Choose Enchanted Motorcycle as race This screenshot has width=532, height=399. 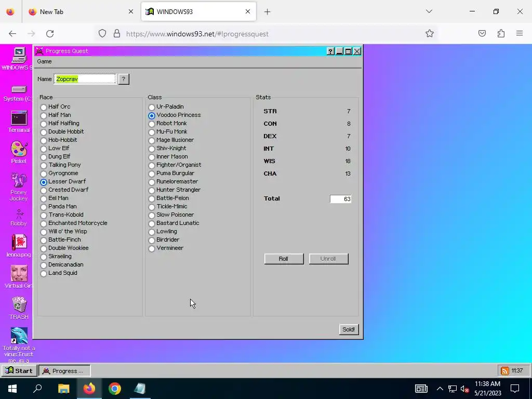click(44, 223)
